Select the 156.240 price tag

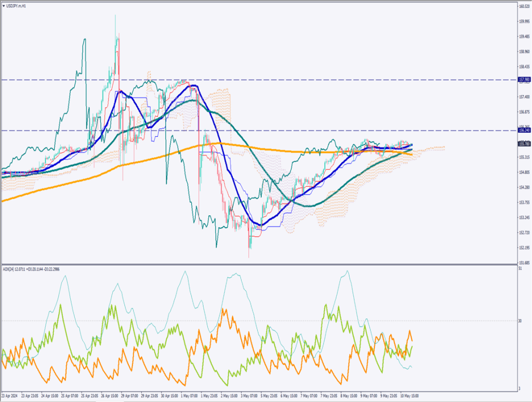click(524, 131)
